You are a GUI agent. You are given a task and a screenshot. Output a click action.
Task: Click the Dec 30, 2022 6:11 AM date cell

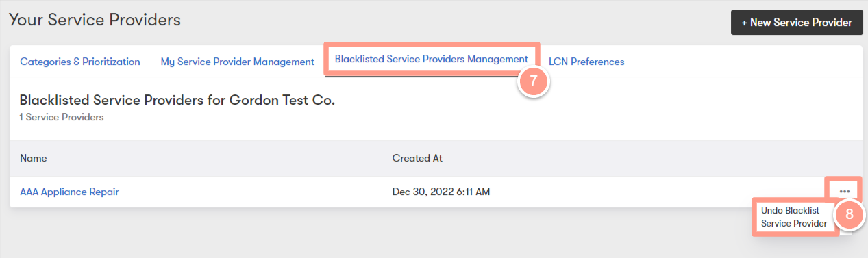(441, 192)
